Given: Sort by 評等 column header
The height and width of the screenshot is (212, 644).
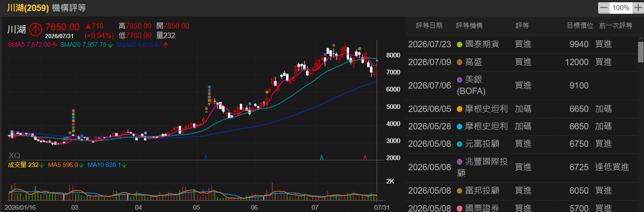Looking at the screenshot, I should point(522,26).
